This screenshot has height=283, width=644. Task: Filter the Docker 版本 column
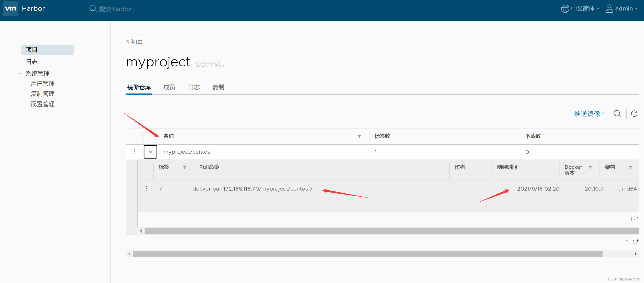(590, 167)
